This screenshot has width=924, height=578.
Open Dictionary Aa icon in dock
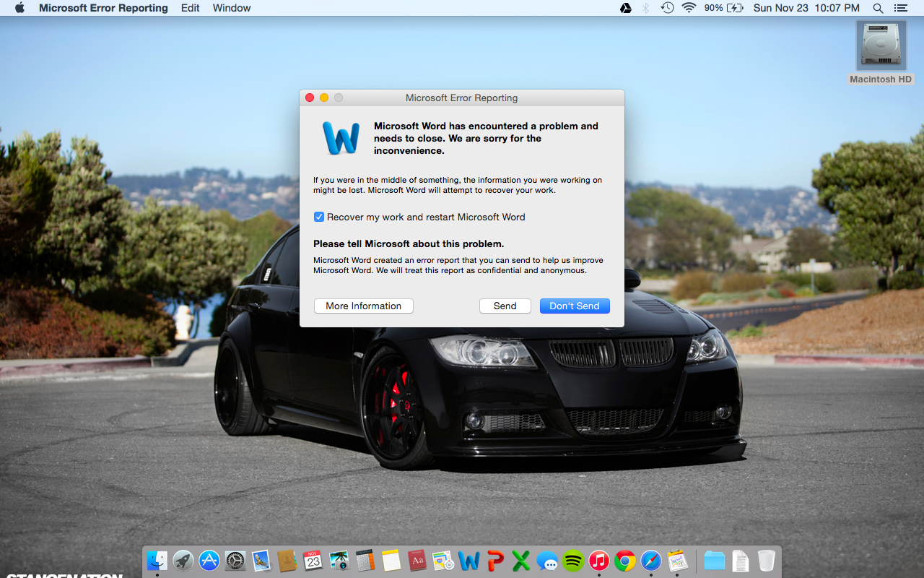click(417, 560)
